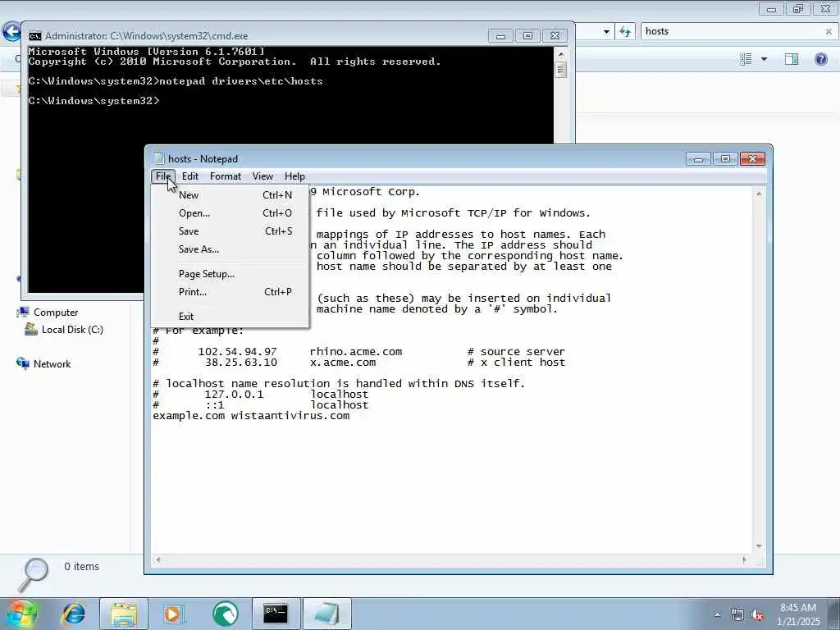The image size is (840, 630).
Task: Click the Windows Start orb
Action: click(x=21, y=614)
